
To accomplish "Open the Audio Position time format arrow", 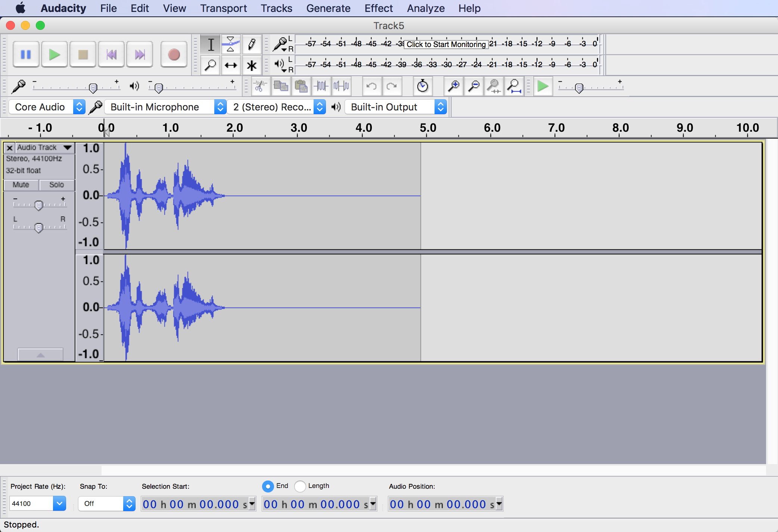I will [x=499, y=504].
